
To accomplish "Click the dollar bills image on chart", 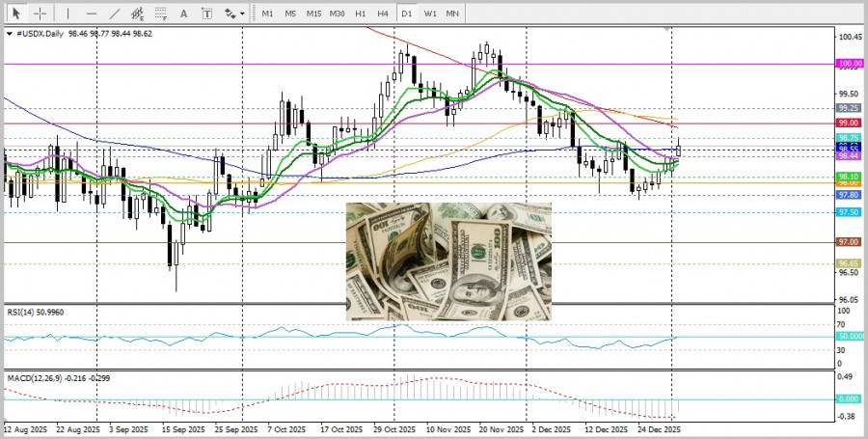I will [448, 261].
